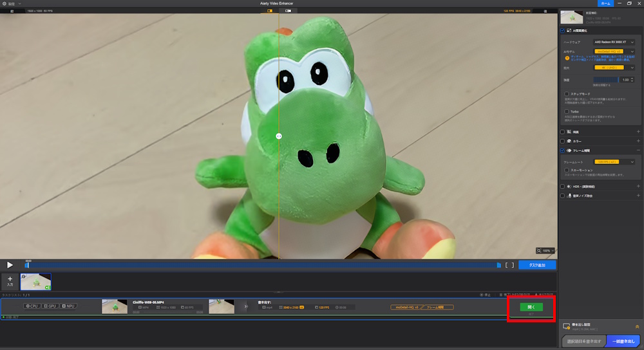Viewport: 644px width, 350px height.
Task: Click 一括書き出し batch export button
Action: tap(623, 342)
